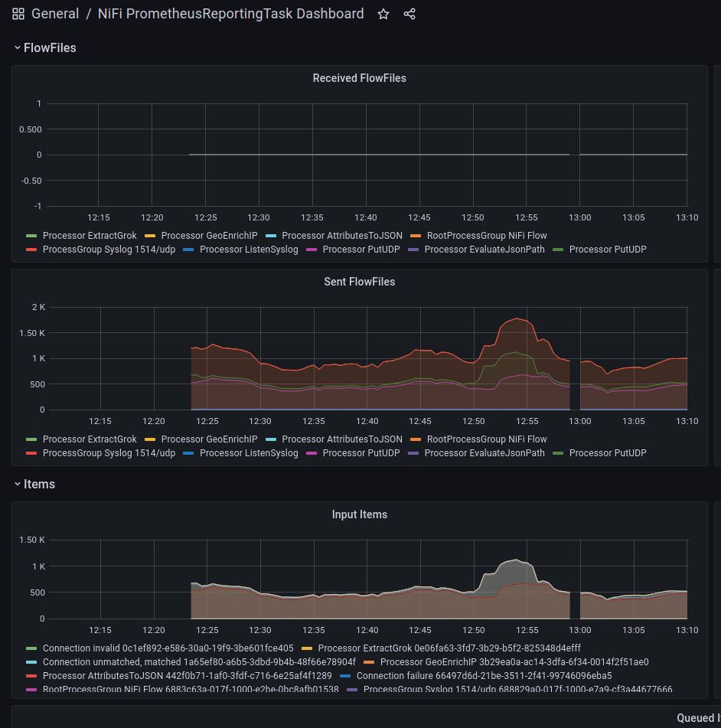Viewport: 721px width, 728px height.
Task: Toggle Connection invalid 0c1ef892 series in Input Items legend
Action: (168, 648)
